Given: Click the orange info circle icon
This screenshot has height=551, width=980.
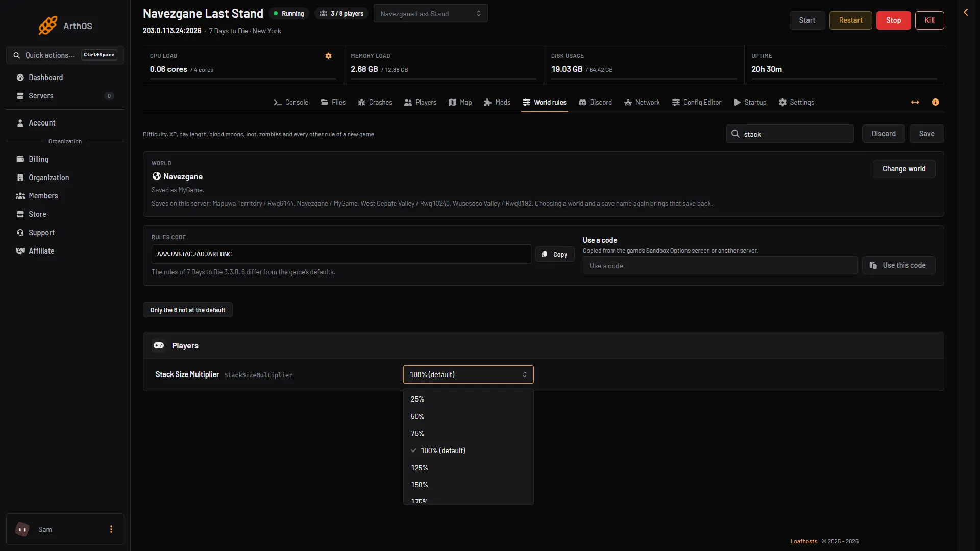Looking at the screenshot, I should [936, 102].
